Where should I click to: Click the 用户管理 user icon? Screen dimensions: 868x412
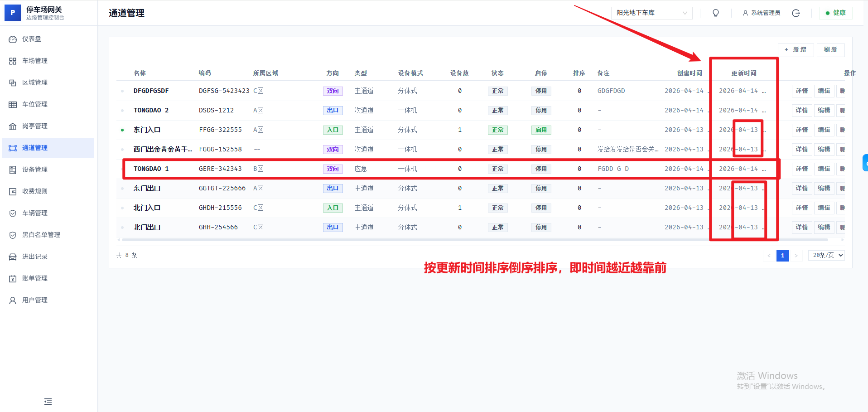pyautogui.click(x=13, y=301)
